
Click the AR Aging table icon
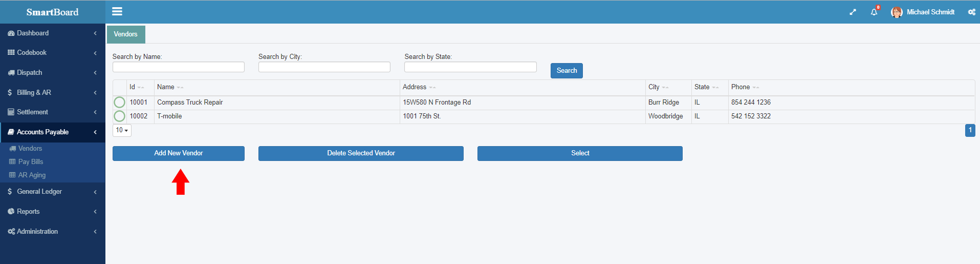coord(12,175)
